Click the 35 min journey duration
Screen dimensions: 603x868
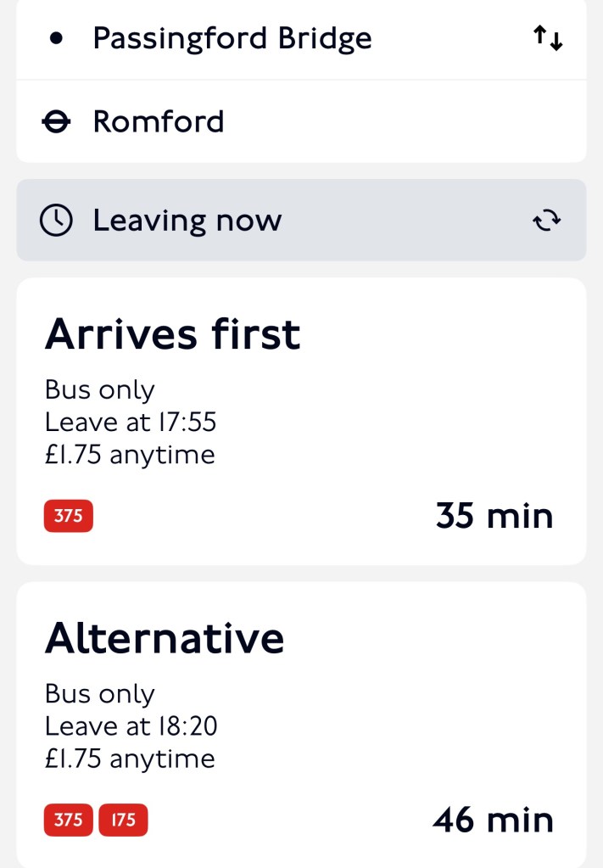(x=494, y=516)
